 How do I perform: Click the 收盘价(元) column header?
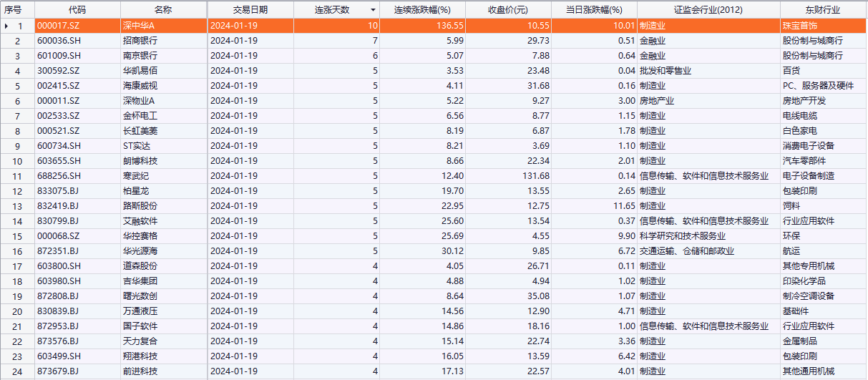[508, 10]
